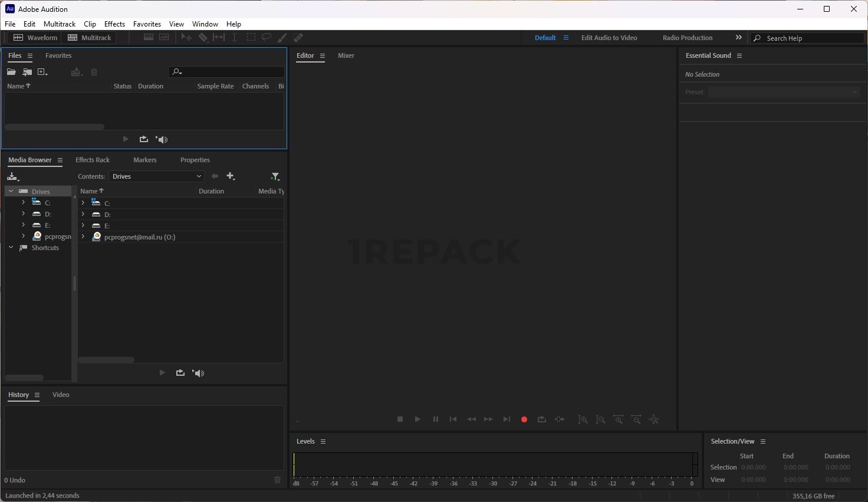Click the Open File folder icon
Image resolution: width=868 pixels, height=502 pixels.
(11, 72)
